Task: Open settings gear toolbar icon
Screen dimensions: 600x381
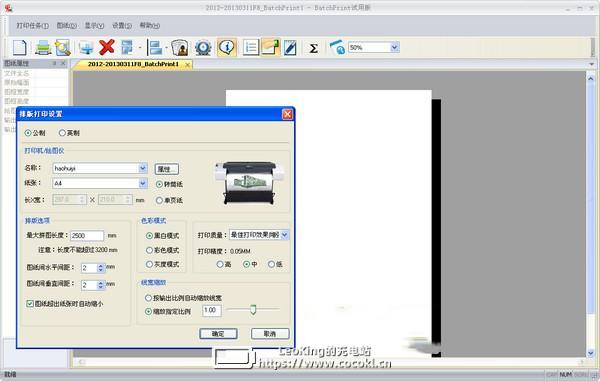Action: tap(203, 47)
